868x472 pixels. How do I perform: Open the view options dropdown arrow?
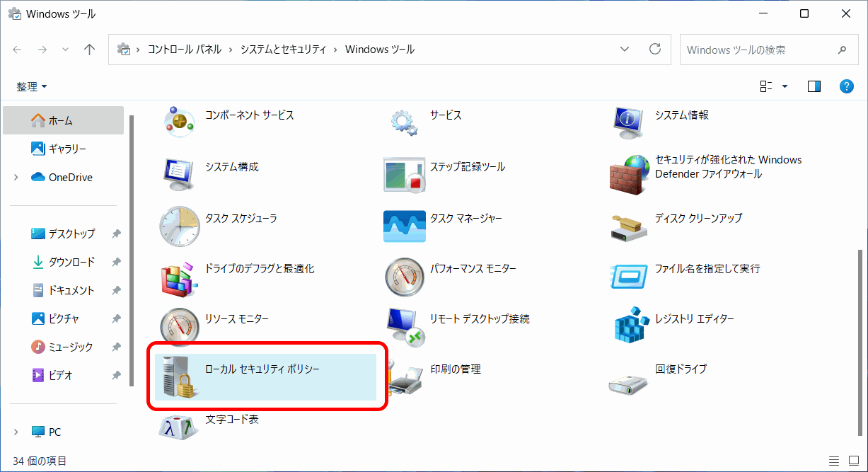tap(785, 86)
